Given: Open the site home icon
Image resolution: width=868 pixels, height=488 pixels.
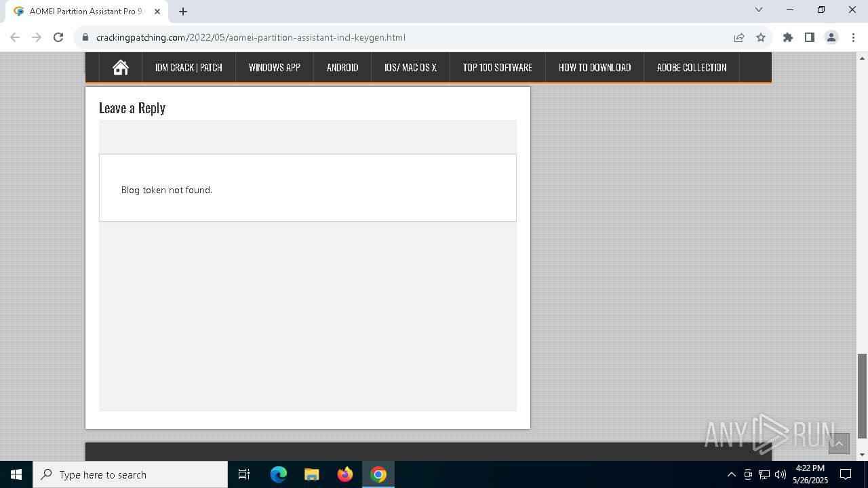Looking at the screenshot, I should click(121, 67).
